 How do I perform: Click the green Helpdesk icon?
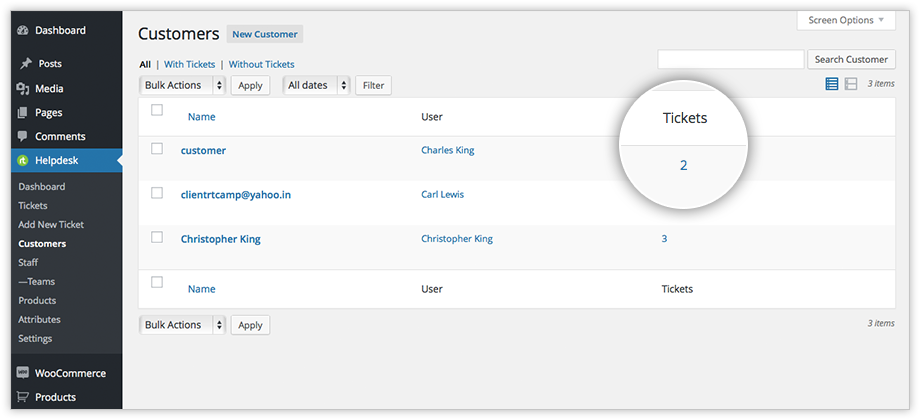[x=23, y=162]
